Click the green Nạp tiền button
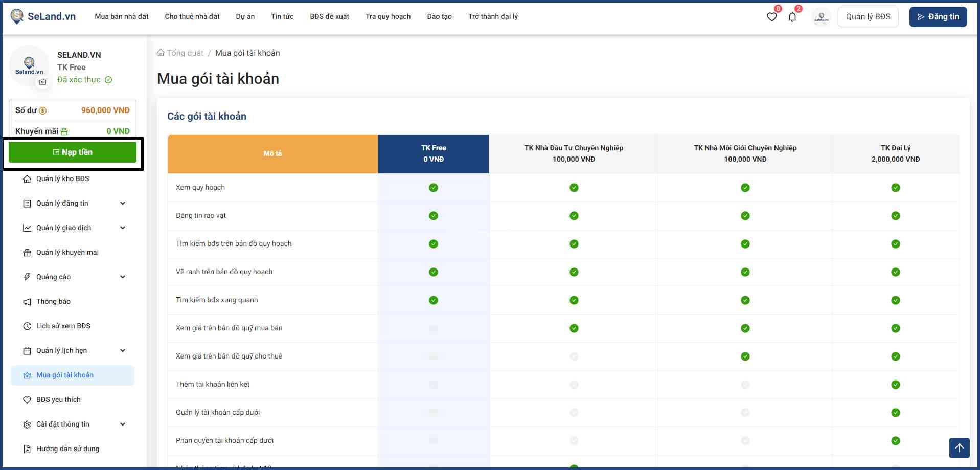The width and height of the screenshot is (980, 470). pyautogui.click(x=73, y=152)
